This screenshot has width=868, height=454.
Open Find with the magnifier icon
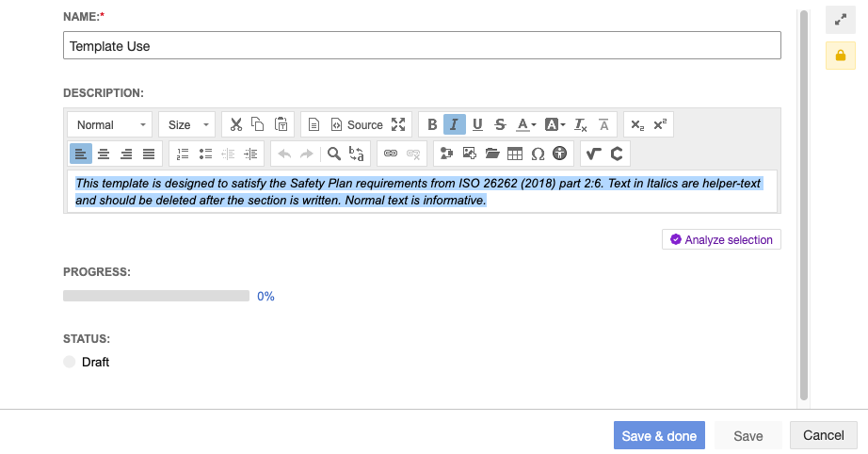coord(334,154)
